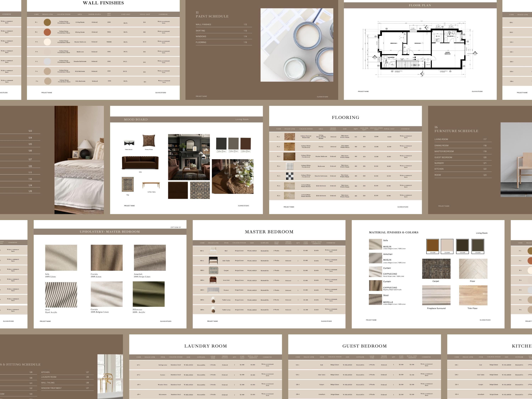
Task: Click the Table Decor image on the Mood Board
Action: tap(129, 143)
